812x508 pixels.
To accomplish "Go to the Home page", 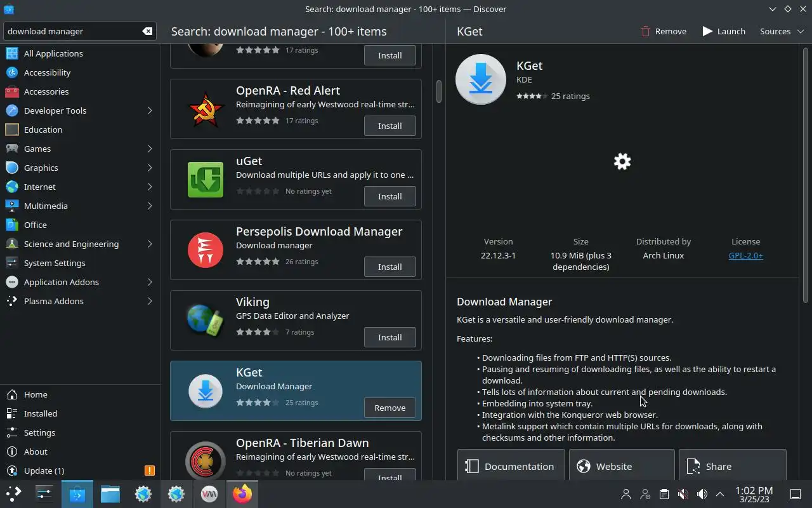I will 80,394.
